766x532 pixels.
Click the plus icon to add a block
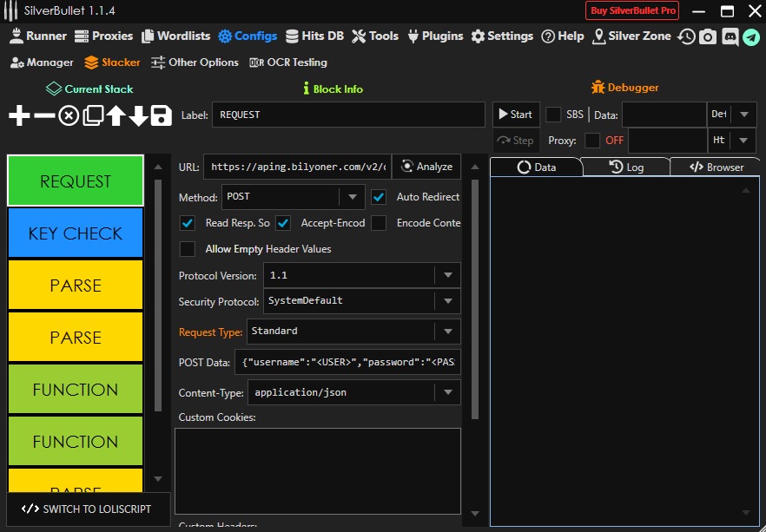click(19, 115)
